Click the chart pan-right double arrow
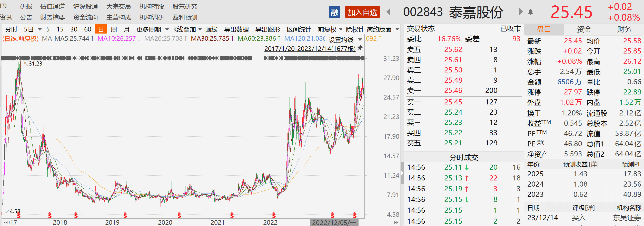This screenshot has width=644, height=226. (396, 222)
